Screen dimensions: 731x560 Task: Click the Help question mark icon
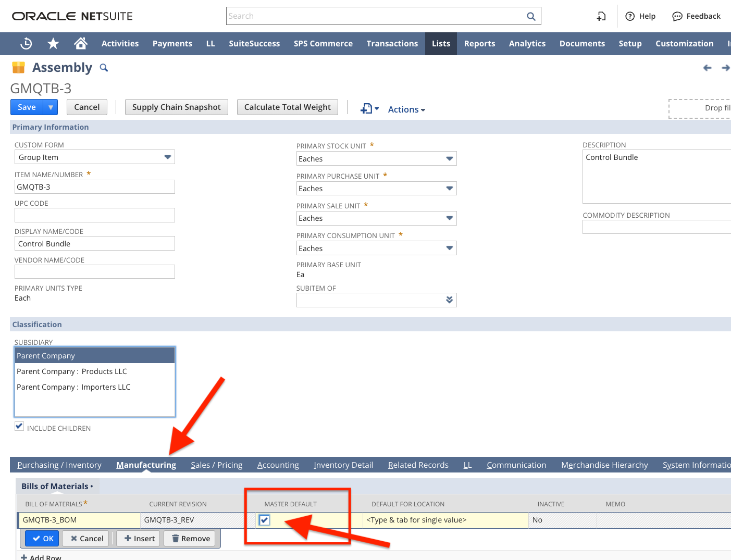pyautogui.click(x=630, y=16)
